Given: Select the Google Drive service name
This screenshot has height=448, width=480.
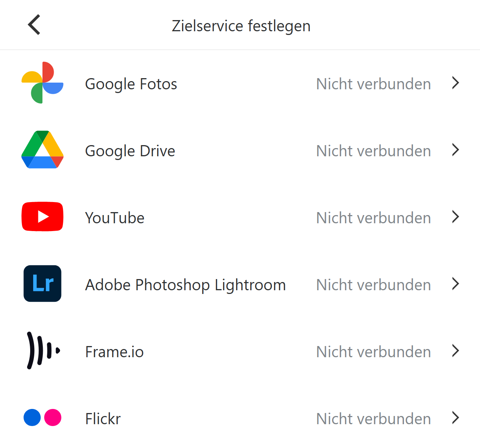Looking at the screenshot, I should click(x=130, y=151).
